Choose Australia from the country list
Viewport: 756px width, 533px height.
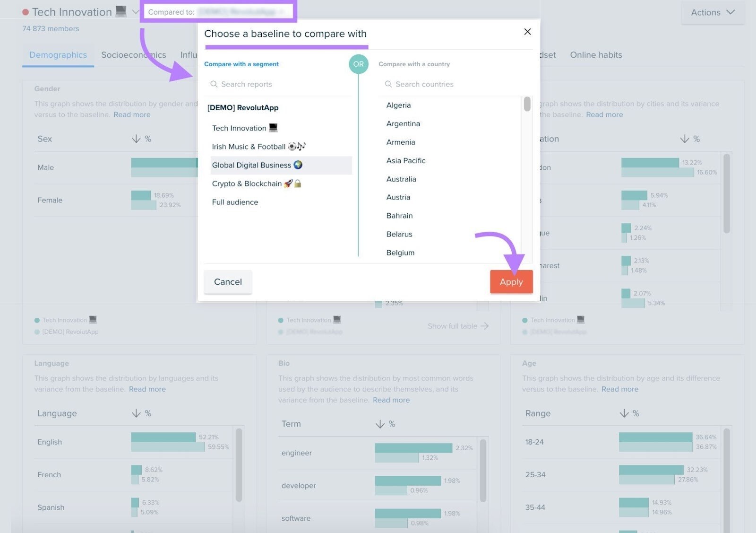pos(401,179)
